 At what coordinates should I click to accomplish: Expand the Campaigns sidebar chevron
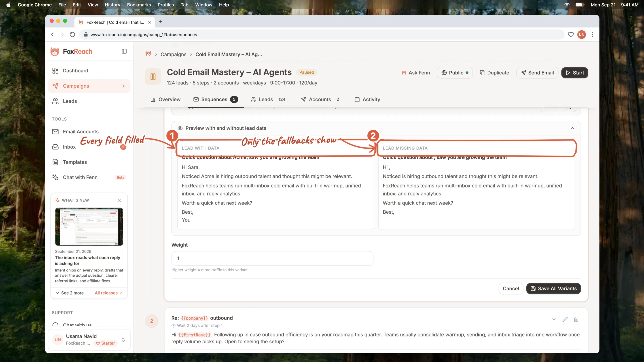[x=123, y=86]
